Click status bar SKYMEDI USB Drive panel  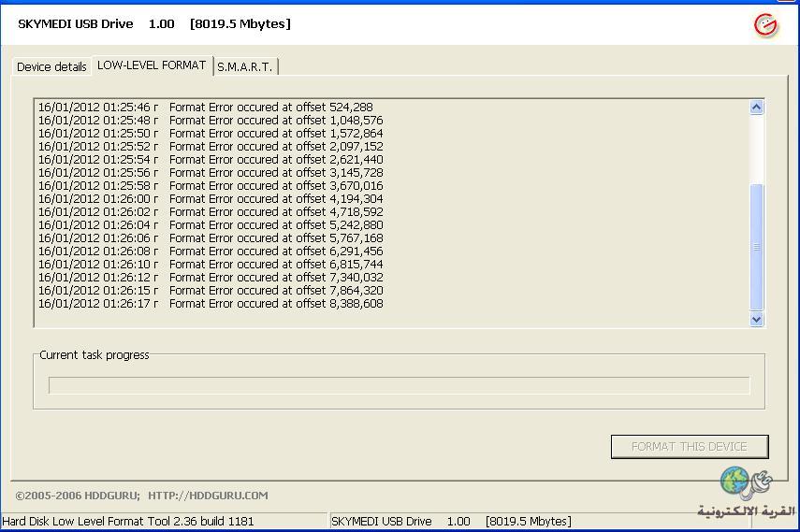(451, 521)
